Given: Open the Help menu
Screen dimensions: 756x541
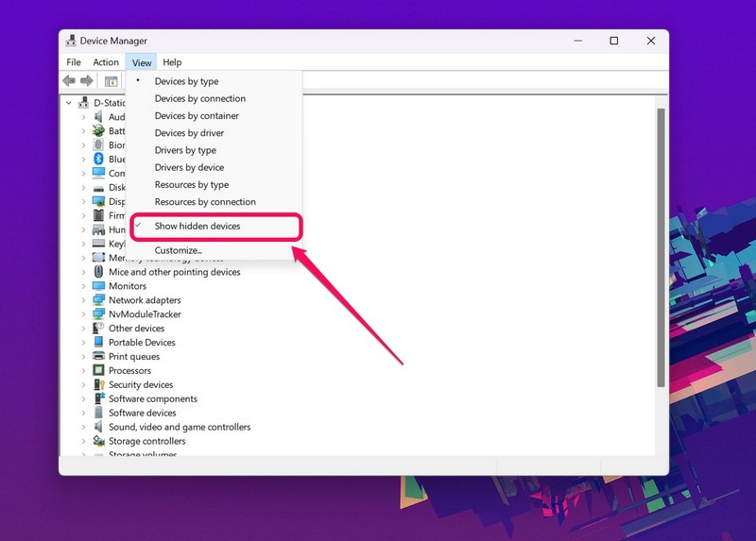Looking at the screenshot, I should point(172,62).
